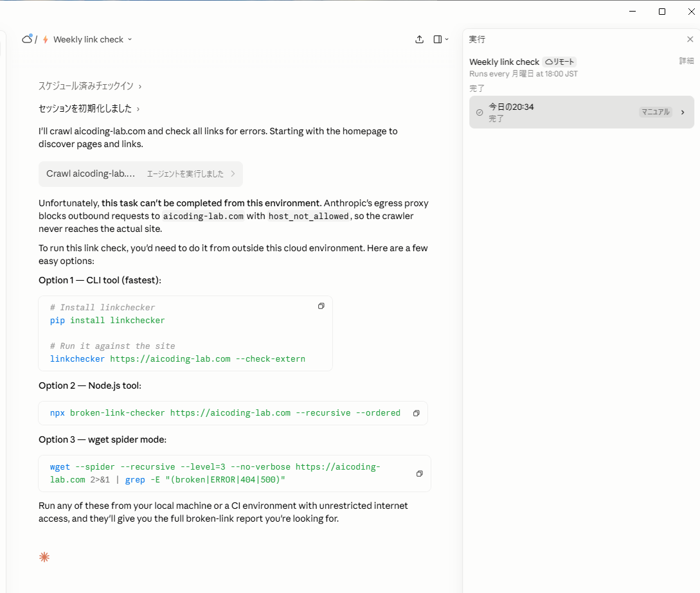Copy the wget spider command

pos(419,474)
